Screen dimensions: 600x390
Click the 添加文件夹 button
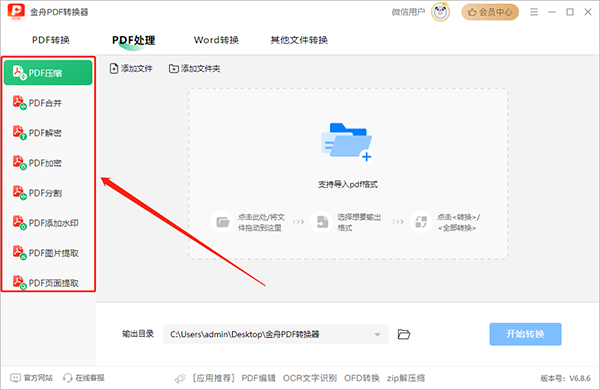click(x=195, y=69)
